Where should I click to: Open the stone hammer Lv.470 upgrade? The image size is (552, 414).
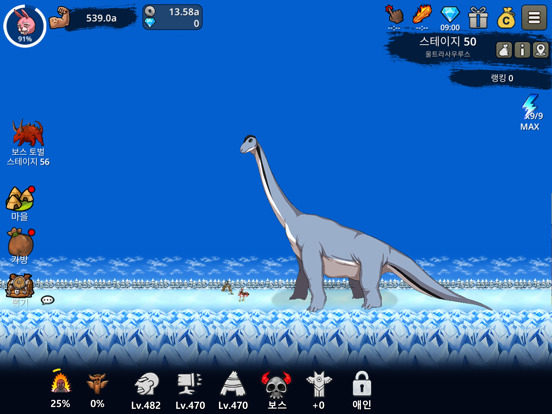(x=190, y=391)
